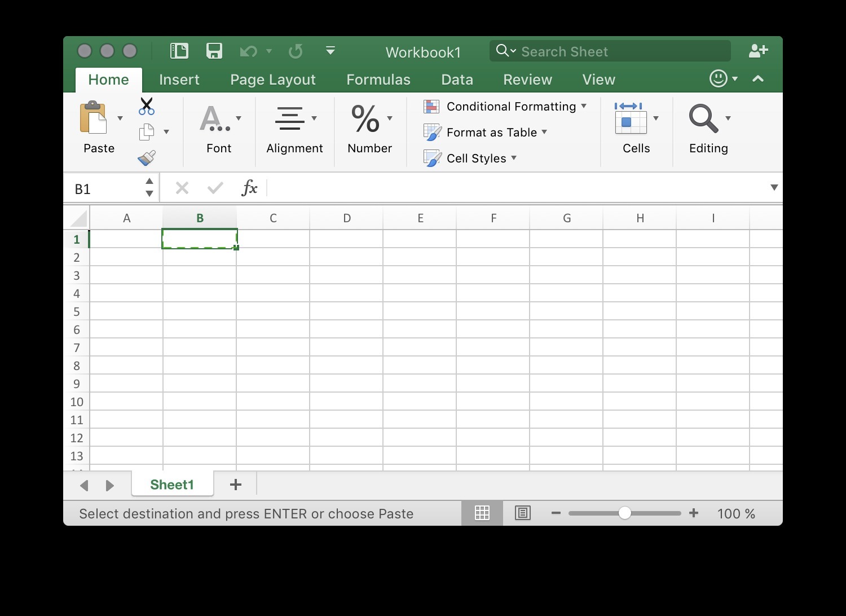Click the Share workbook person icon

pos(758,51)
